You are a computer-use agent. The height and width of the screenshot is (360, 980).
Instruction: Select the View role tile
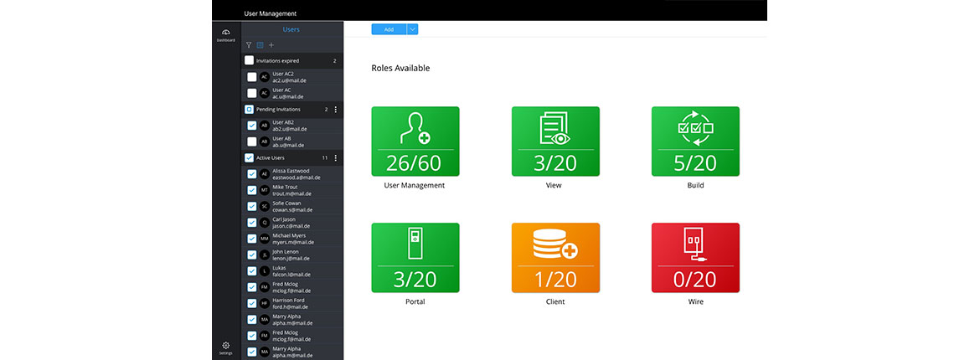pyautogui.click(x=555, y=141)
